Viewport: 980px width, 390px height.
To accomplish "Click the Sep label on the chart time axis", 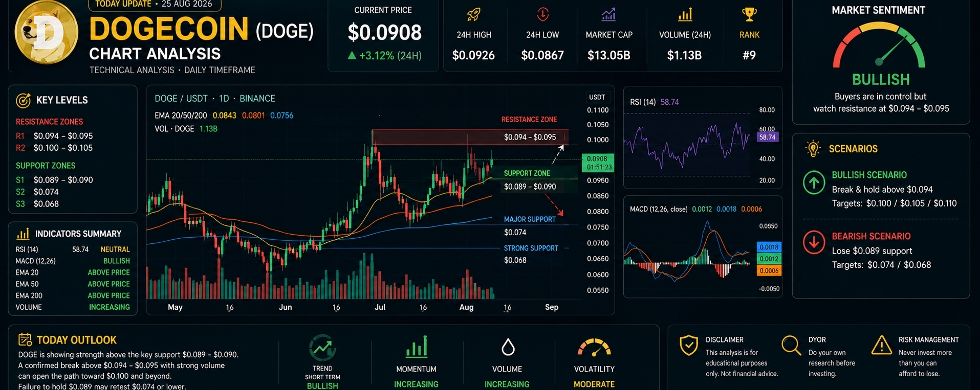I will pyautogui.click(x=552, y=307).
